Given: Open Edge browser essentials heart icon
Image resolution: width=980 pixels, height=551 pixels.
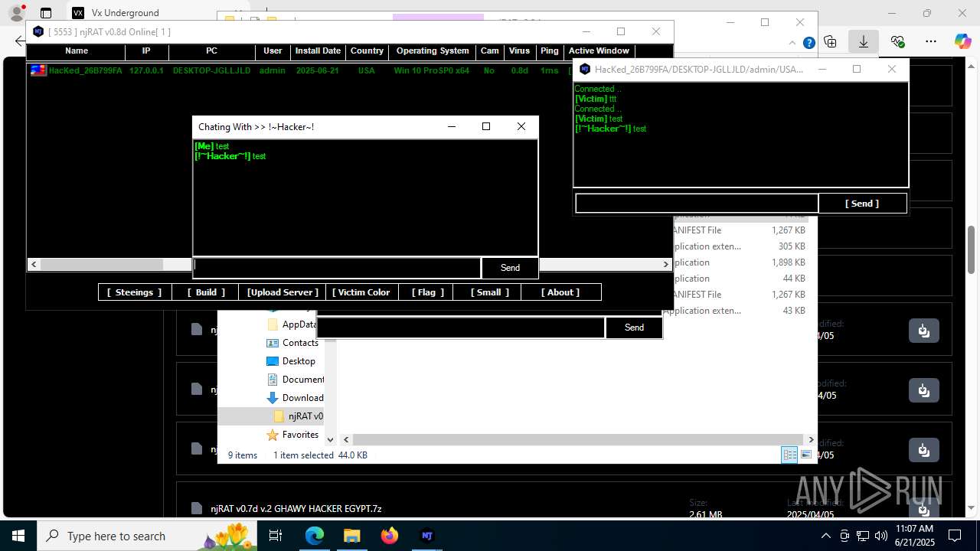Looking at the screenshot, I should click(x=897, y=41).
